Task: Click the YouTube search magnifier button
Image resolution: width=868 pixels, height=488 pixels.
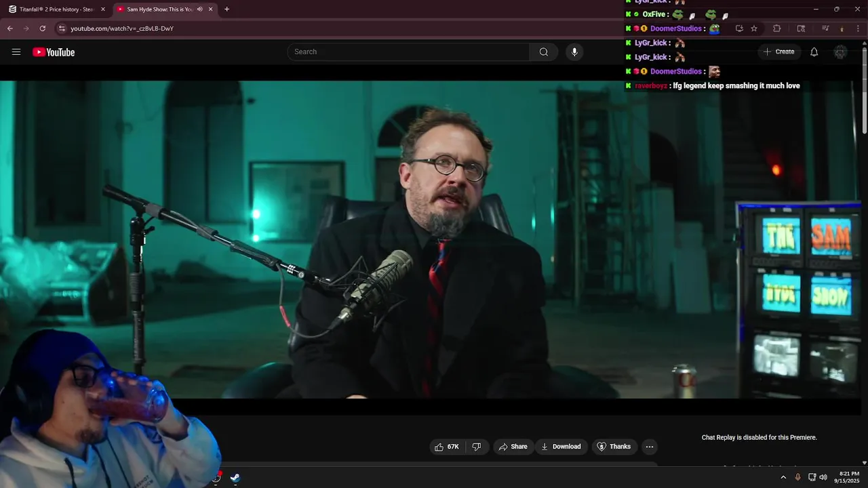Action: coord(543,52)
